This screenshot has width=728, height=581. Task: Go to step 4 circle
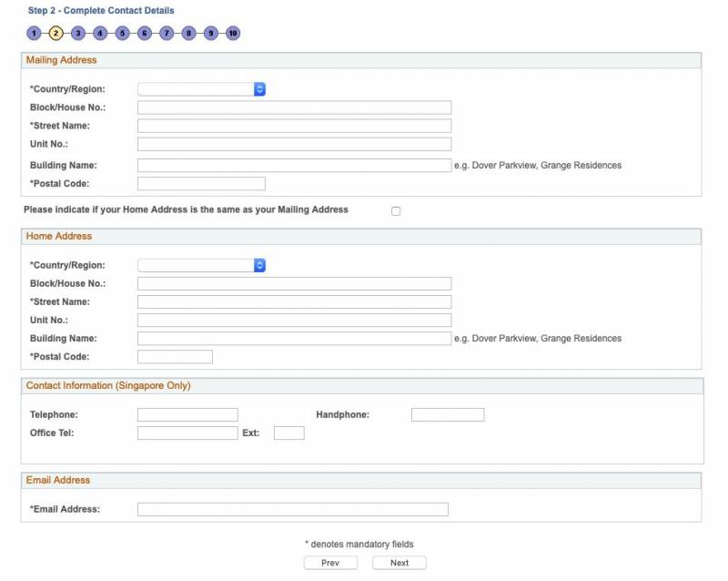pyautogui.click(x=100, y=34)
